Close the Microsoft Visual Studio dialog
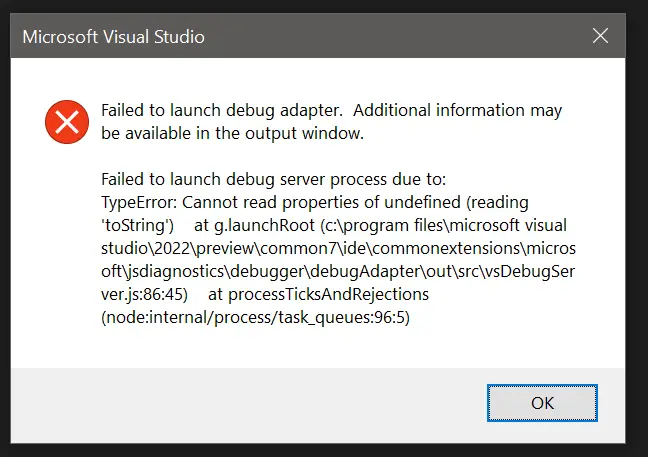The width and height of the screenshot is (648, 457). 600,37
